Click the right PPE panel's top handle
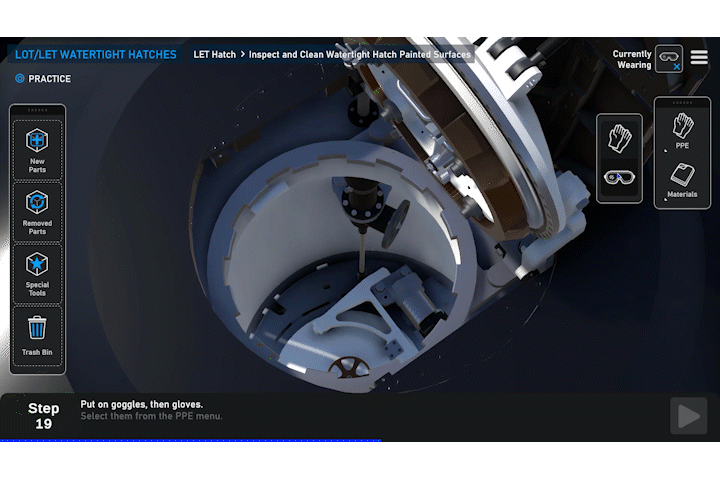The width and height of the screenshot is (720, 480). pos(682,102)
